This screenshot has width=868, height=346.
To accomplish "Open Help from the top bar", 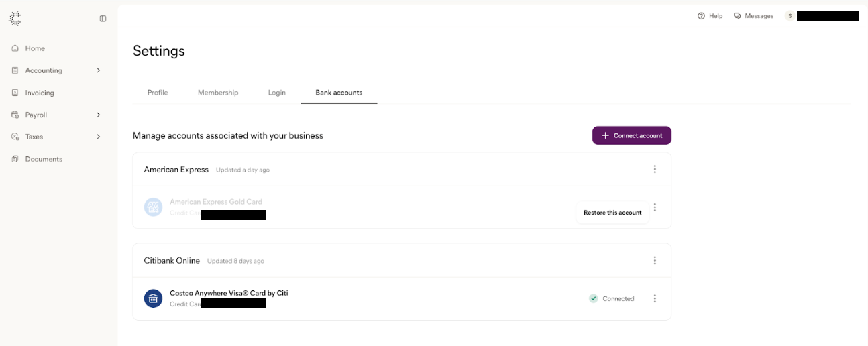I will pyautogui.click(x=710, y=16).
